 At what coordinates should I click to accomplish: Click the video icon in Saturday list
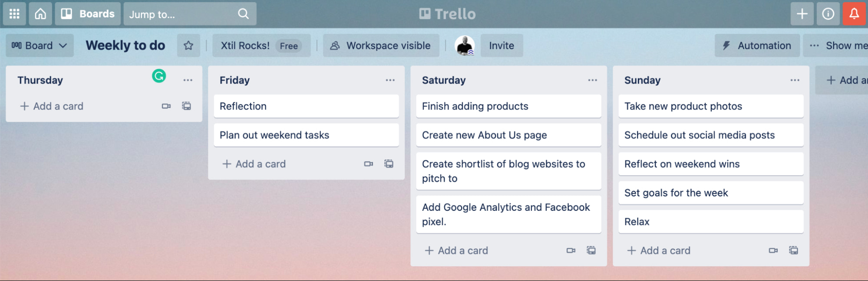(x=571, y=251)
